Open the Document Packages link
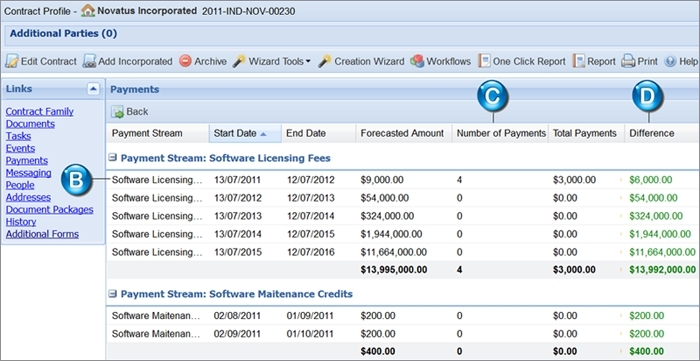This screenshot has height=361, width=700. [x=50, y=209]
